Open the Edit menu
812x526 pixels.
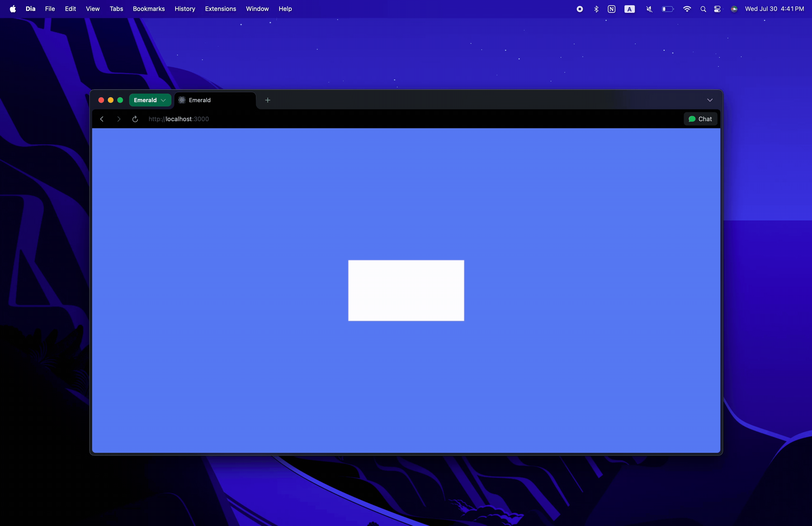click(x=70, y=9)
